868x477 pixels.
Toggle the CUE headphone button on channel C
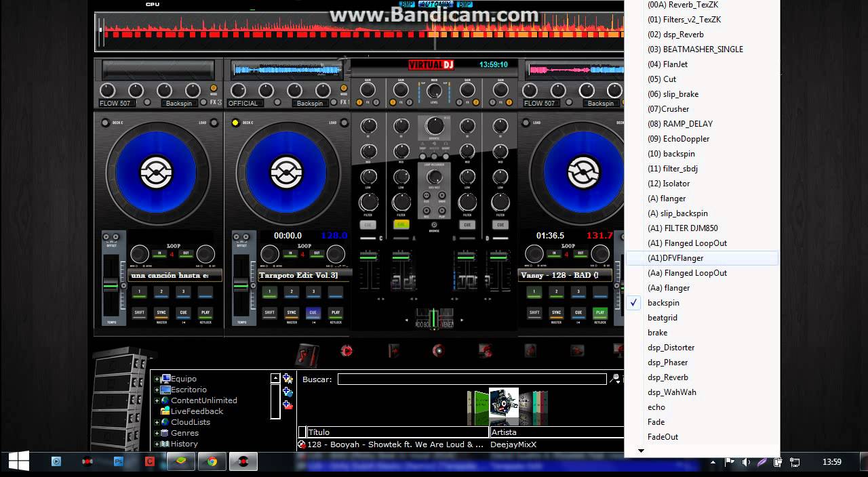368,224
